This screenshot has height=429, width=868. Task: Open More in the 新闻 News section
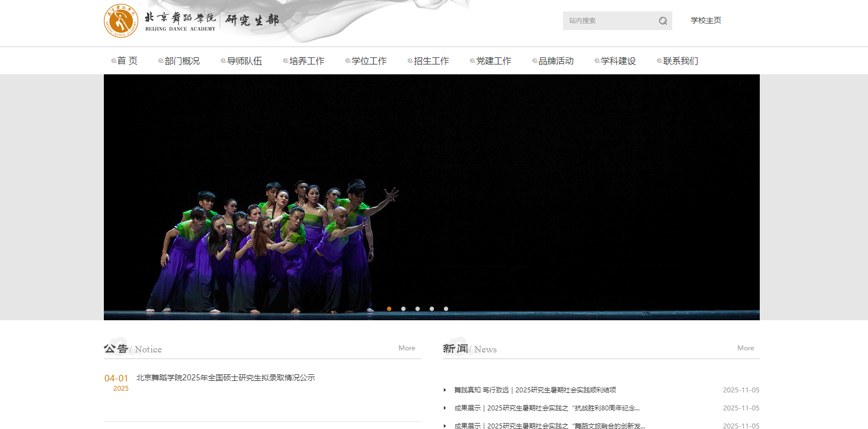746,348
